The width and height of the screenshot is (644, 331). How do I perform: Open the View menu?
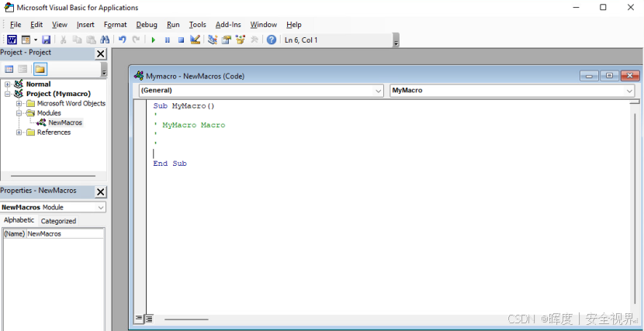[x=60, y=25]
